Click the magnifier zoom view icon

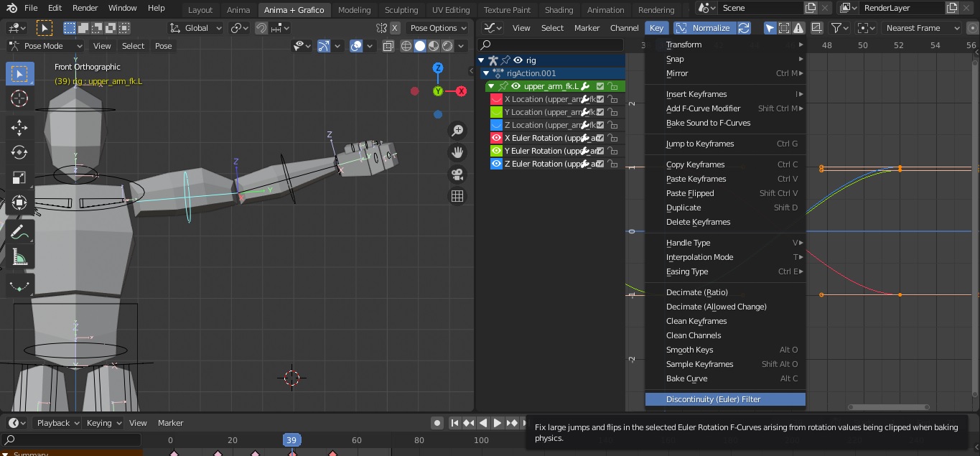457,131
